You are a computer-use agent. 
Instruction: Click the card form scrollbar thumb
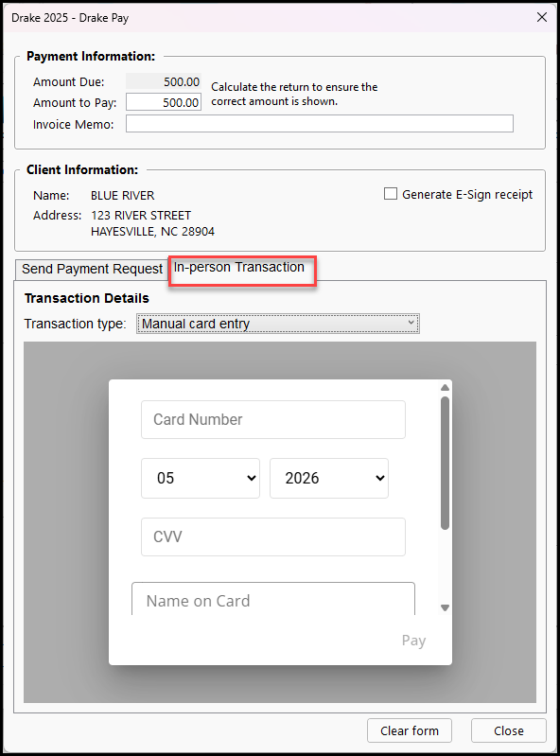[446, 463]
